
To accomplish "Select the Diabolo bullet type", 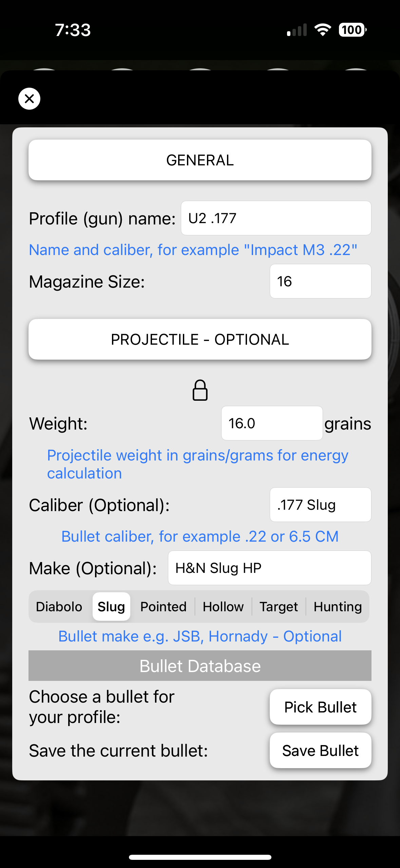I will point(59,607).
